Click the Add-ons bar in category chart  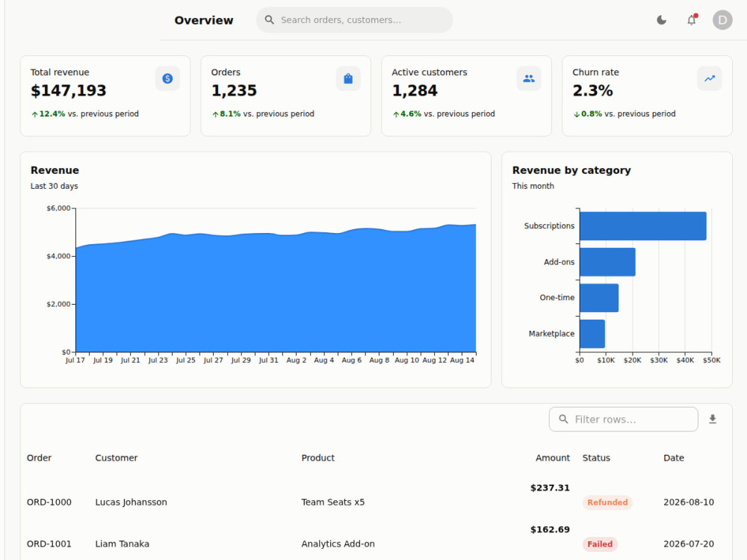click(x=607, y=262)
